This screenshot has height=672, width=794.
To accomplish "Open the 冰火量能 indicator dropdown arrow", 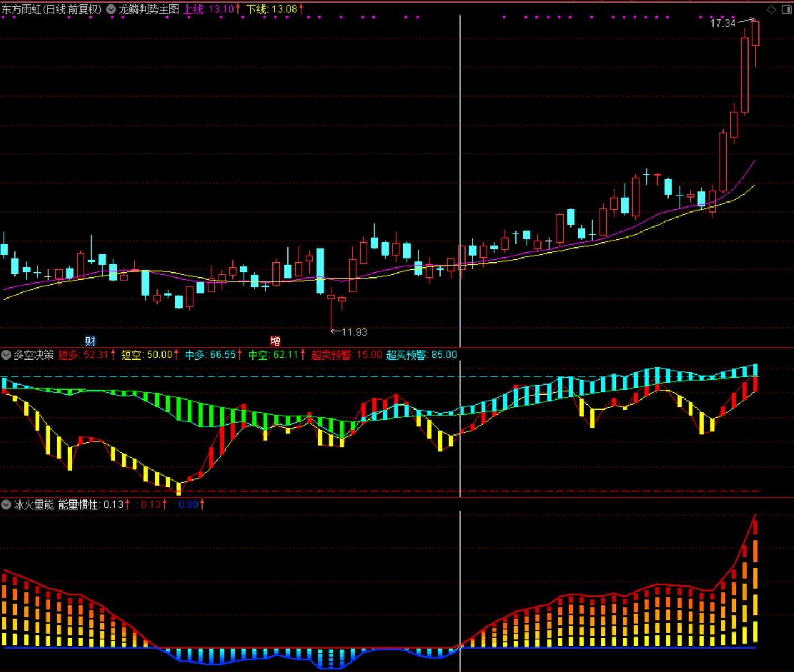I will tap(6, 504).
